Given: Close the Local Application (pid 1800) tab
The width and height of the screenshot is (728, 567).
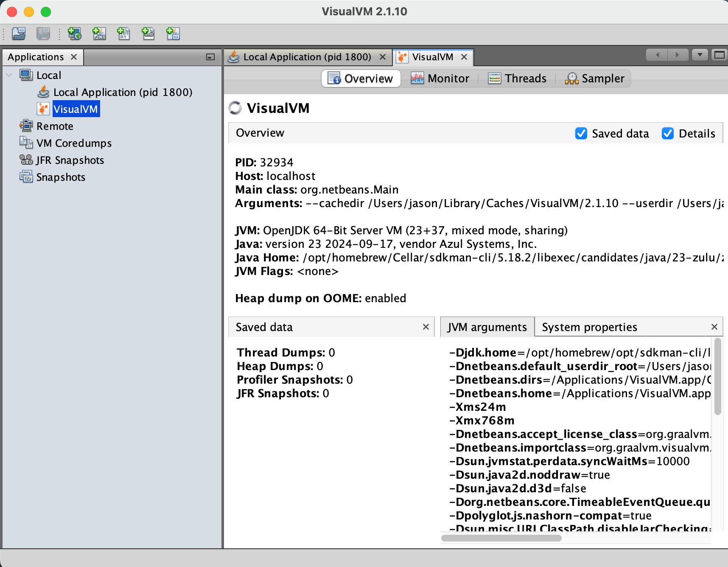Looking at the screenshot, I should 383,57.
